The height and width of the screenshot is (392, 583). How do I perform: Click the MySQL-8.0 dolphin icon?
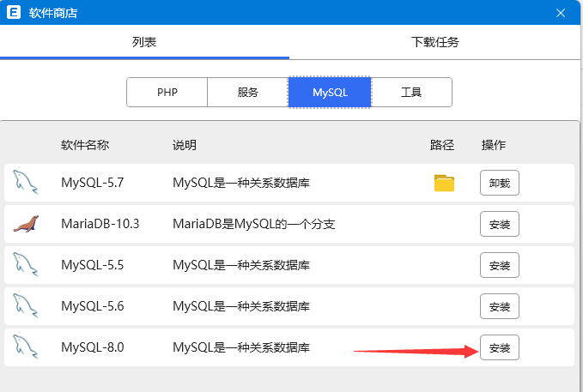pos(26,347)
